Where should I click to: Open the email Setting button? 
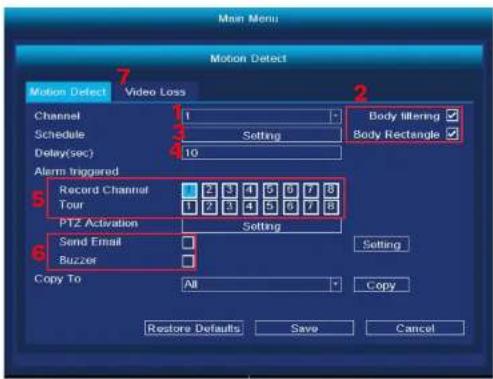click(x=382, y=244)
